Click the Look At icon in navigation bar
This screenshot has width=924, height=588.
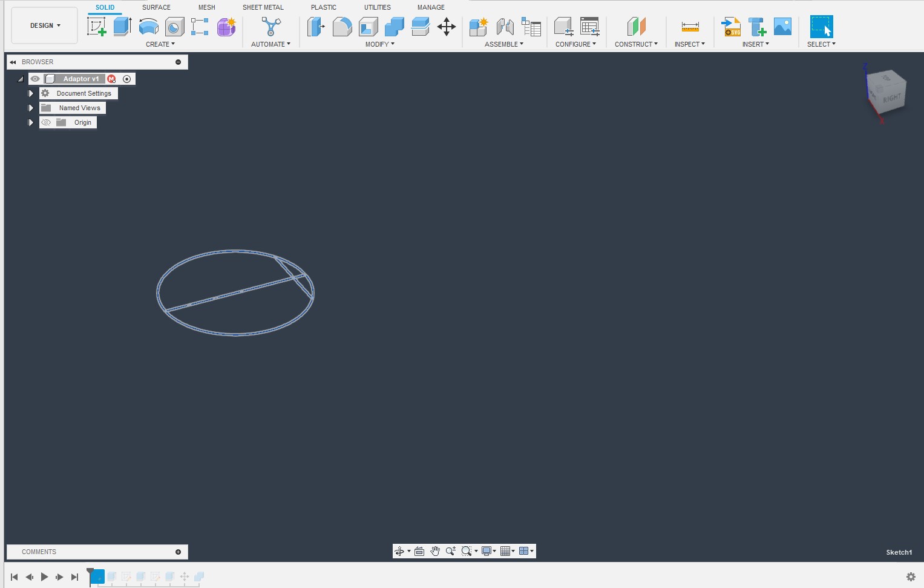[419, 551]
